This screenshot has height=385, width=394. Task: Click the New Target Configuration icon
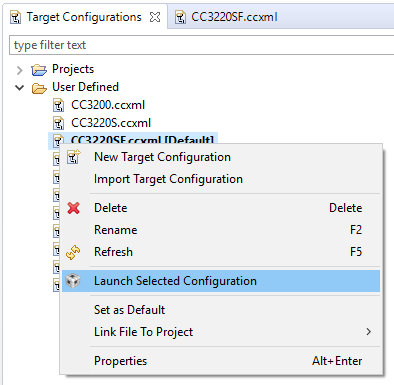[x=74, y=157]
